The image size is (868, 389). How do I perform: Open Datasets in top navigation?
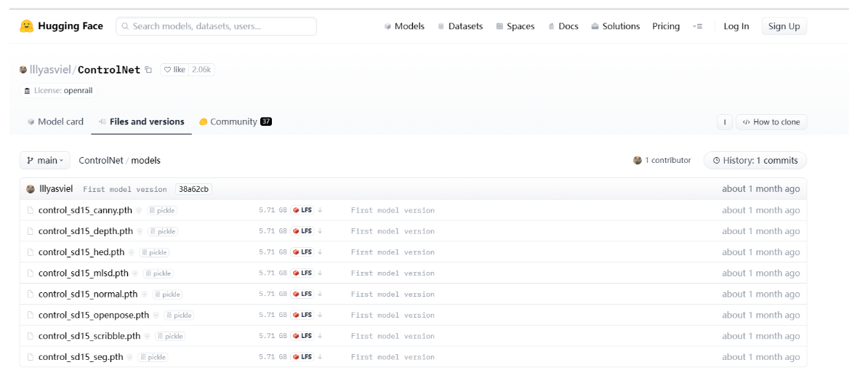coord(460,26)
